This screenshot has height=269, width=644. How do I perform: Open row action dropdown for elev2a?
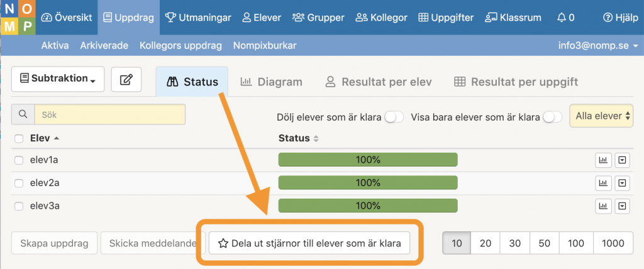(622, 183)
